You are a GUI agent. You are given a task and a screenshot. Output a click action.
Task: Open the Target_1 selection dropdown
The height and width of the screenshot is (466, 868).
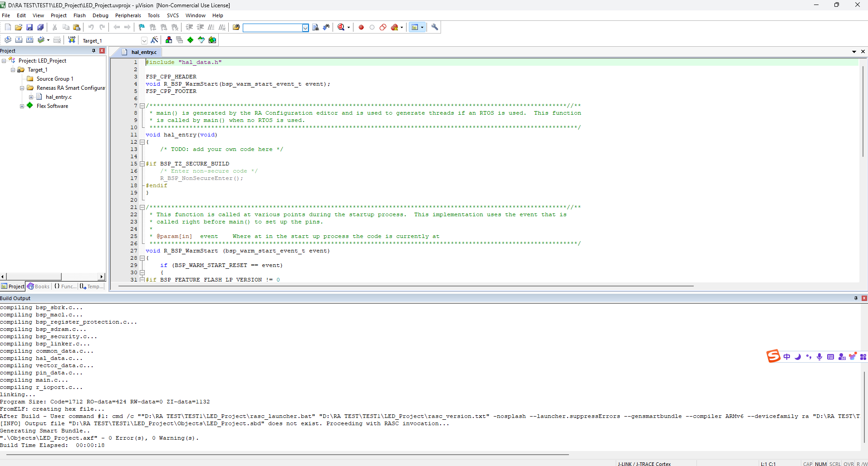click(x=144, y=40)
